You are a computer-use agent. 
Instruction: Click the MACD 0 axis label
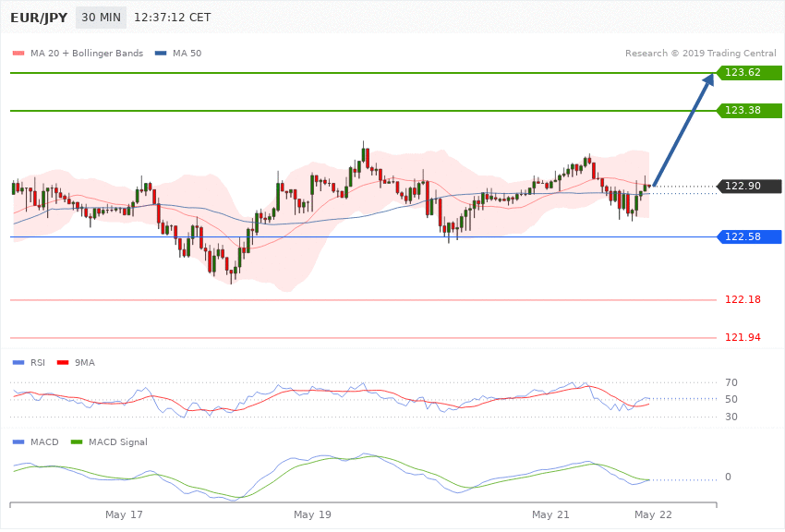tap(728, 477)
